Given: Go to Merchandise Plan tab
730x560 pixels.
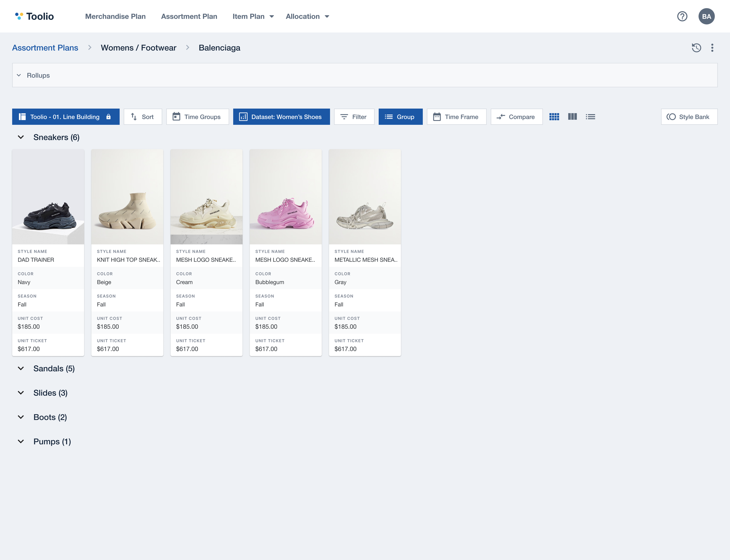Looking at the screenshot, I should point(115,16).
